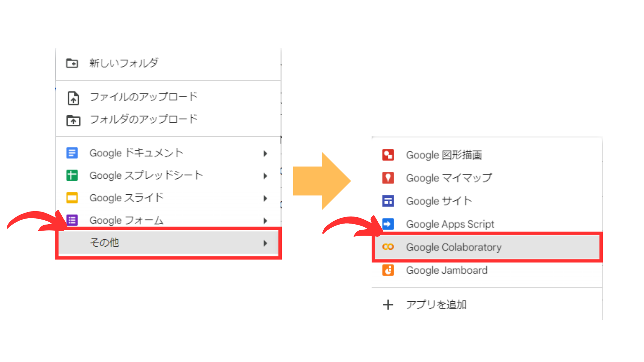Select the ファイルのアップロード menu item

[x=143, y=97]
